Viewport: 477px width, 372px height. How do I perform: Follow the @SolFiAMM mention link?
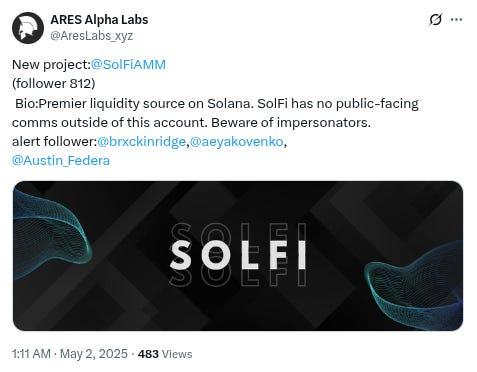pos(128,64)
